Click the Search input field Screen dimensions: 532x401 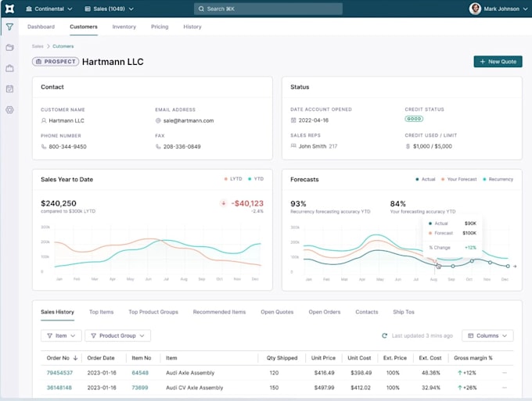(x=268, y=9)
